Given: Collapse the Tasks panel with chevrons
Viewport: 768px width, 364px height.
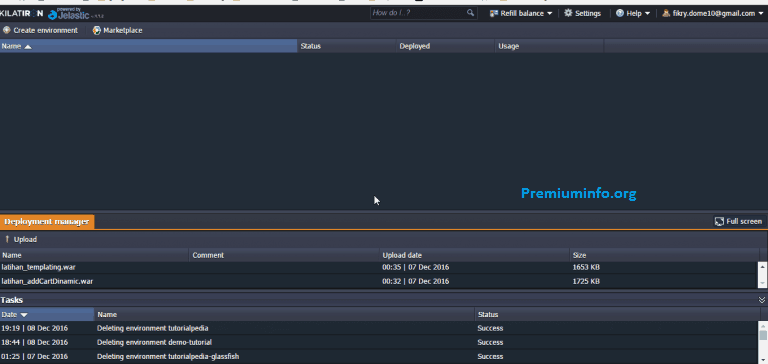Looking at the screenshot, I should pyautogui.click(x=762, y=300).
